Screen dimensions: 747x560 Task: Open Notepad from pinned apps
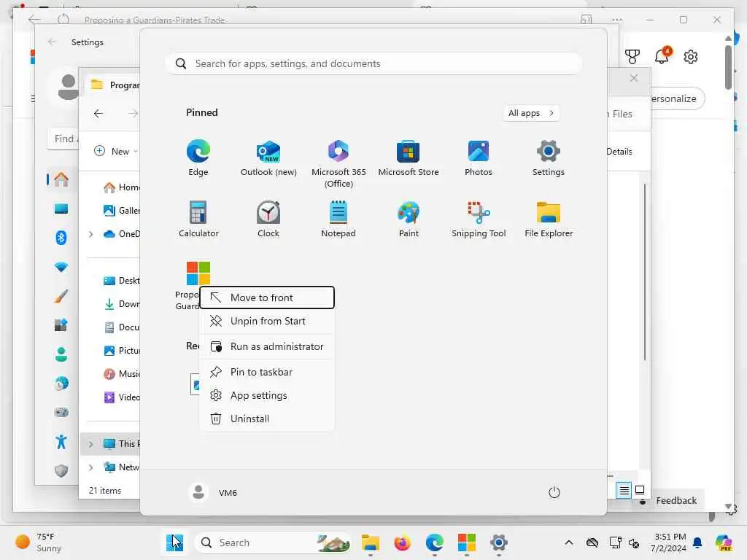pyautogui.click(x=338, y=219)
